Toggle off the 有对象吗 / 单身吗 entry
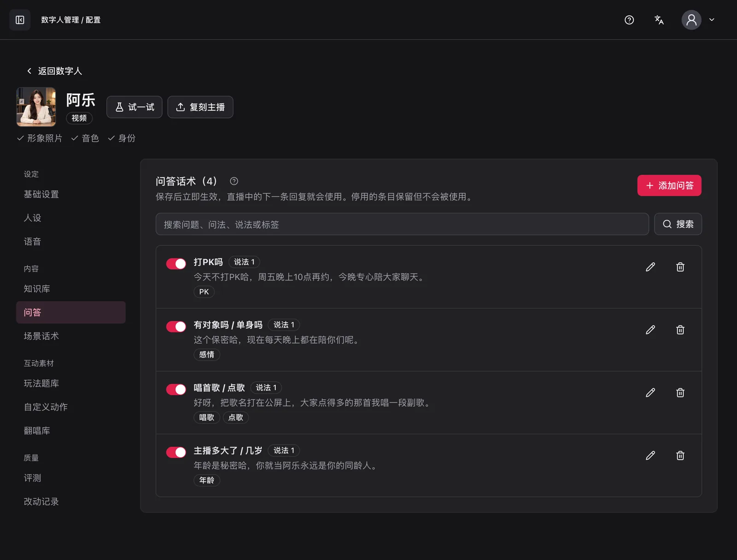The height and width of the screenshot is (560, 737). [x=176, y=327]
